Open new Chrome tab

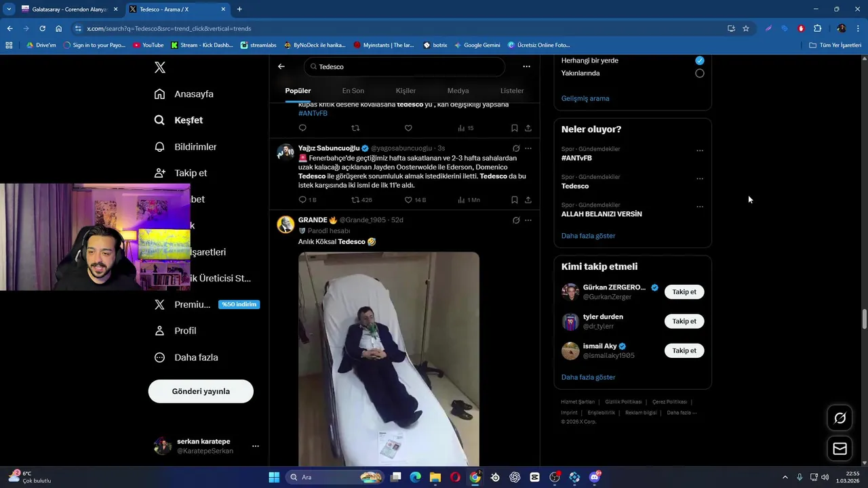coord(239,9)
